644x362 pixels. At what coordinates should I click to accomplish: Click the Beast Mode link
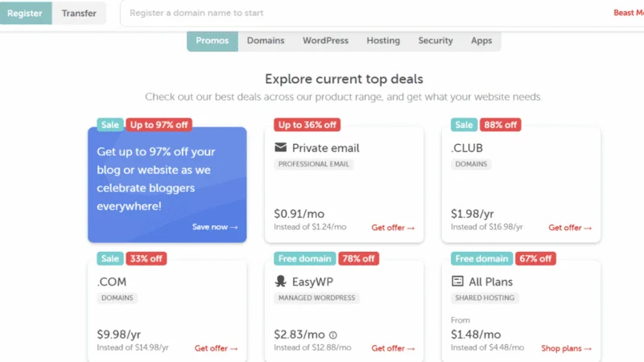pos(629,13)
